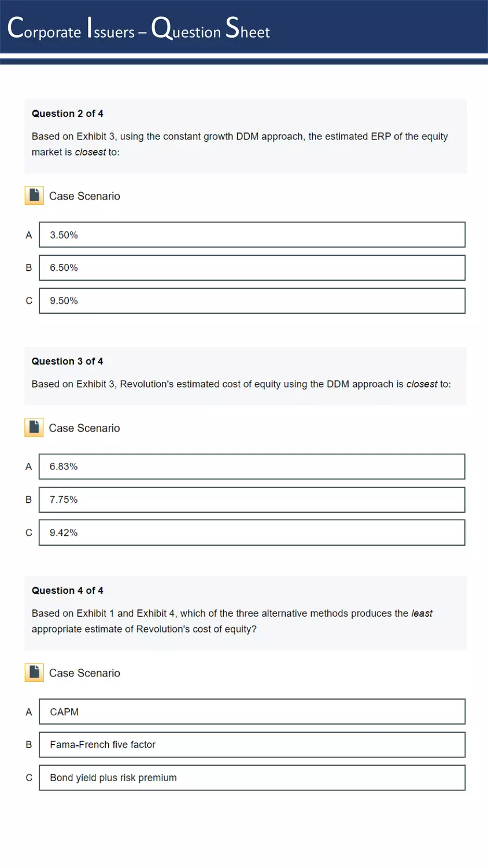The image size is (488, 868).
Task: Choose the 7.75% answer option
Action: click(252, 499)
